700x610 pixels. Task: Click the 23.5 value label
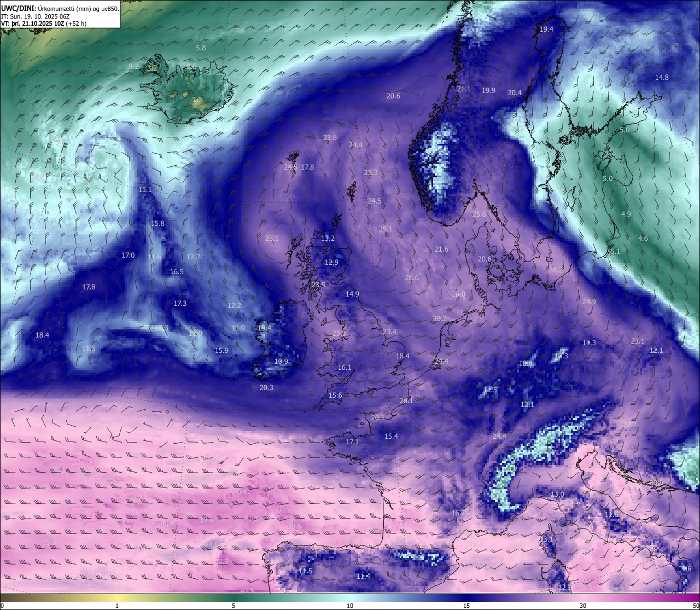tap(318, 285)
